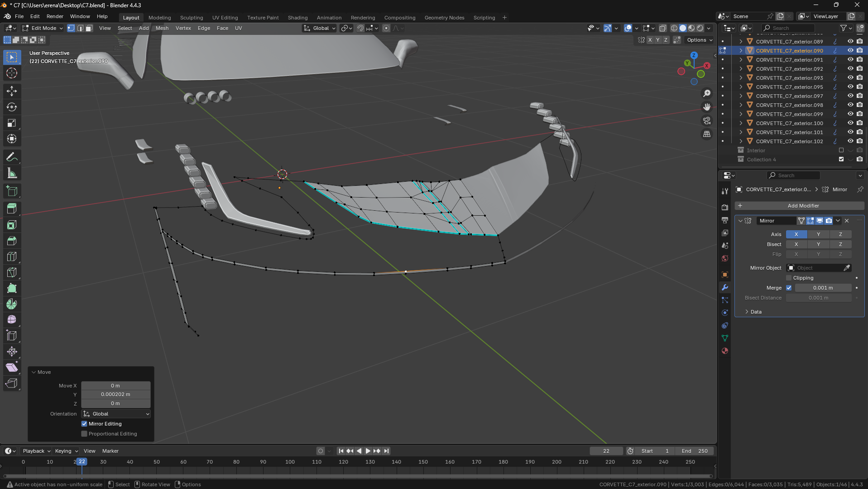The height and width of the screenshot is (489, 868).
Task: Open the Object Data properties tab
Action: pyautogui.click(x=725, y=338)
